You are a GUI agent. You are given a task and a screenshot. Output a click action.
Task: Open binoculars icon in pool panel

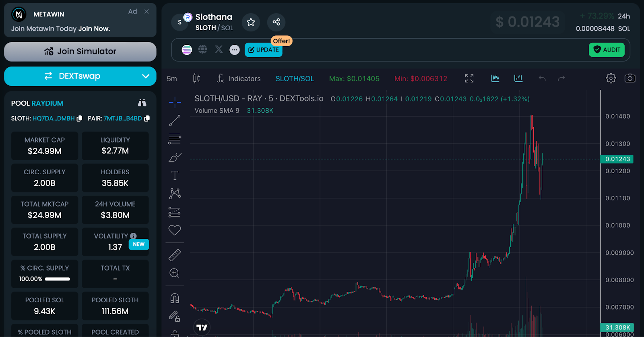(142, 103)
